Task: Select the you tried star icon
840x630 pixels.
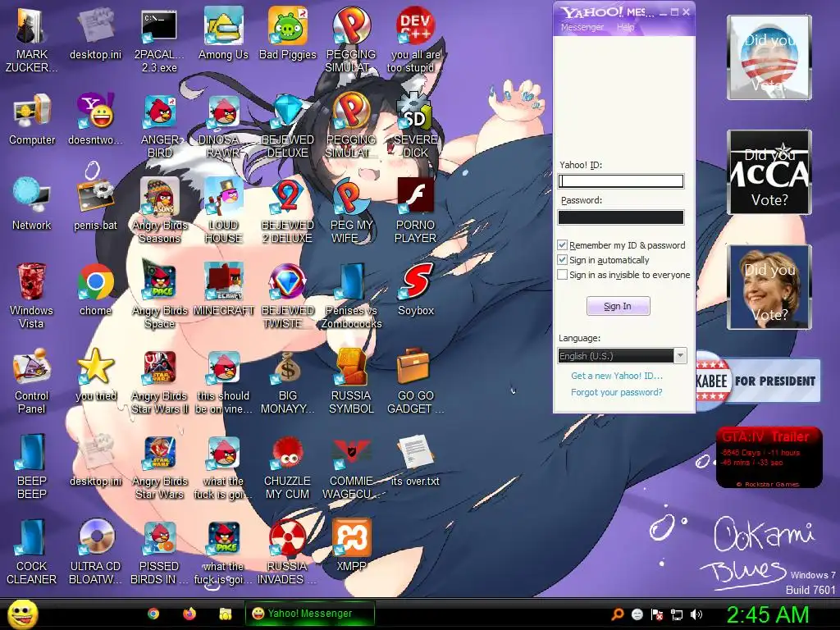Action: [x=95, y=374]
